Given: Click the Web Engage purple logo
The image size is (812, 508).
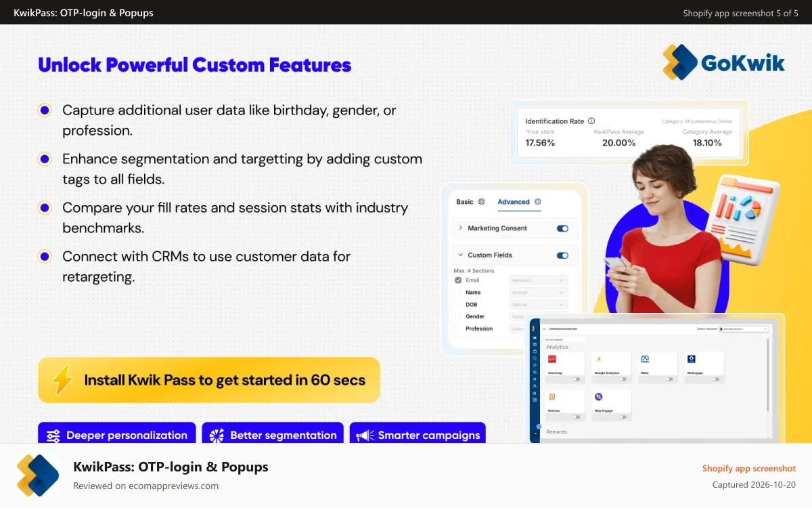Looking at the screenshot, I should [598, 397].
